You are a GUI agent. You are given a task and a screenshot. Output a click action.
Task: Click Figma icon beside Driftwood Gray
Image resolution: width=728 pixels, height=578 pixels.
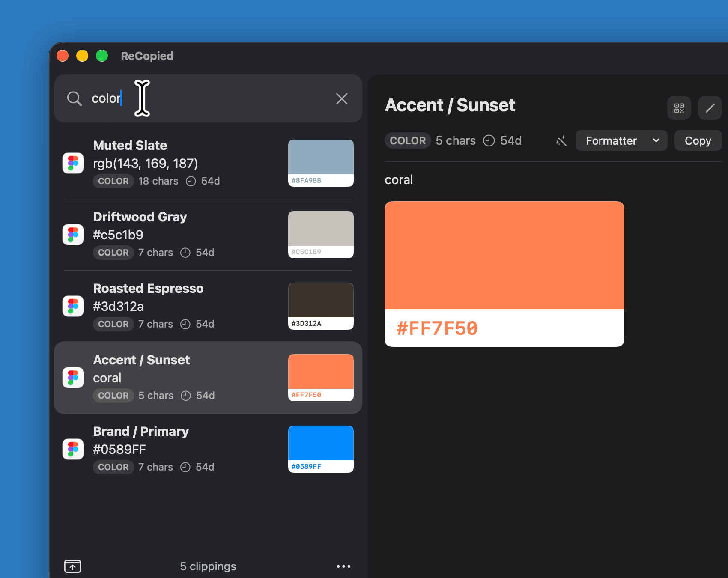73,235
